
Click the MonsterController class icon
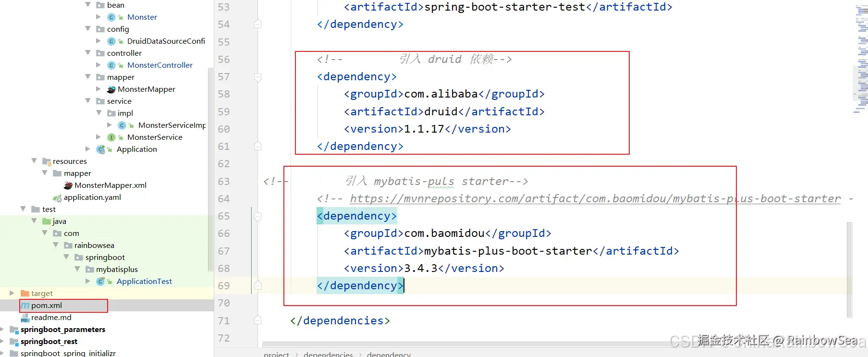[111, 65]
